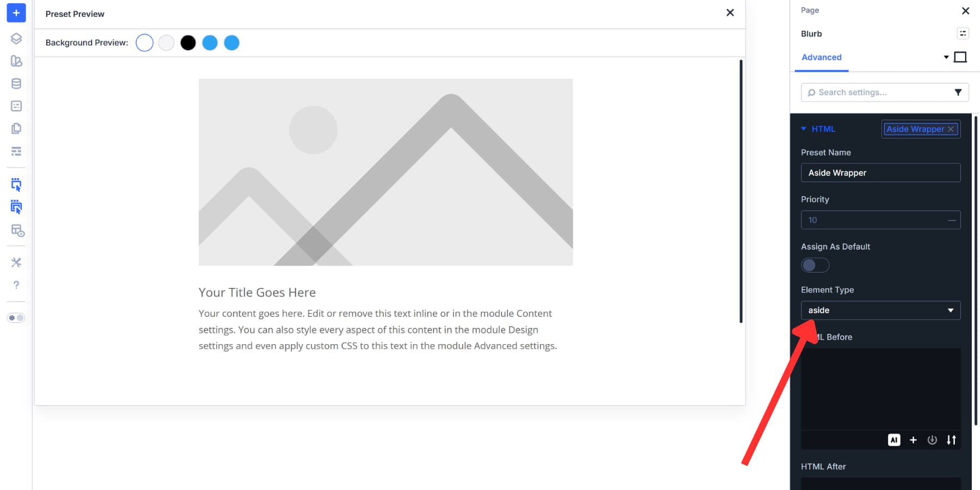Remove the Aside Wrapper preset tag

[x=951, y=129]
